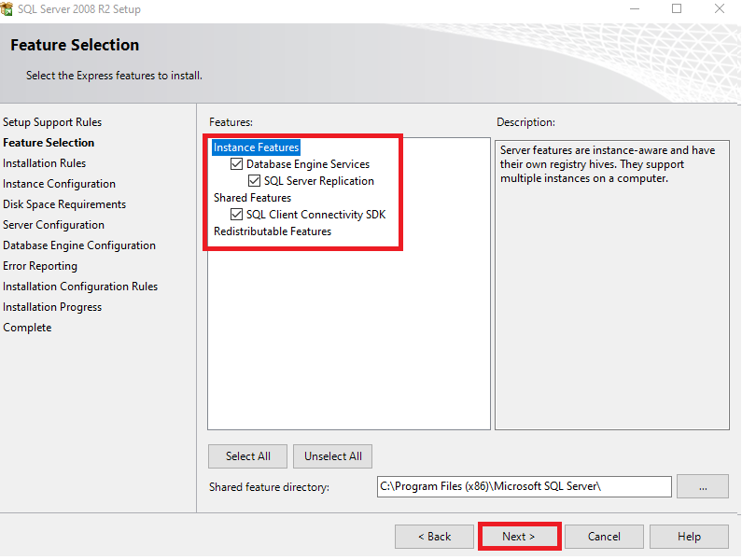
Task: Browse for shared feature directory
Action: (702, 486)
